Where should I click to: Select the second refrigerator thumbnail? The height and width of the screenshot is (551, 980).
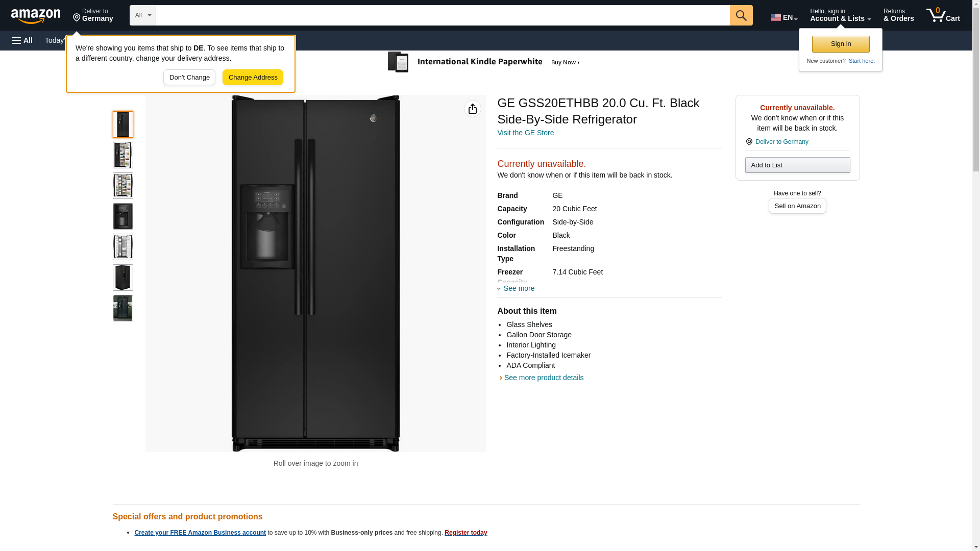[122, 155]
